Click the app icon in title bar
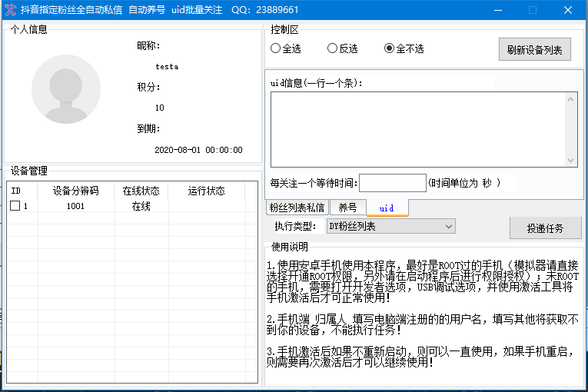Screen dimensions: 588x392 tap(11, 10)
